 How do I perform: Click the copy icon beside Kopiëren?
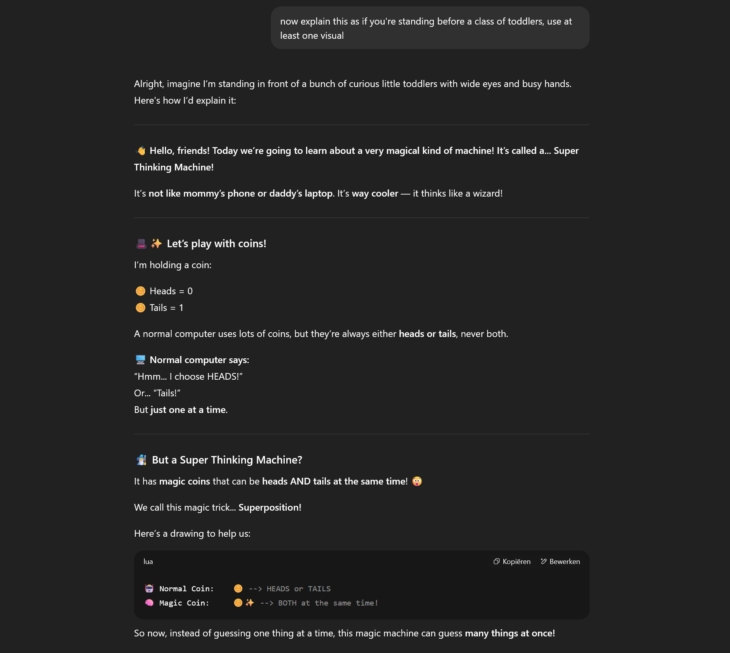coord(496,561)
